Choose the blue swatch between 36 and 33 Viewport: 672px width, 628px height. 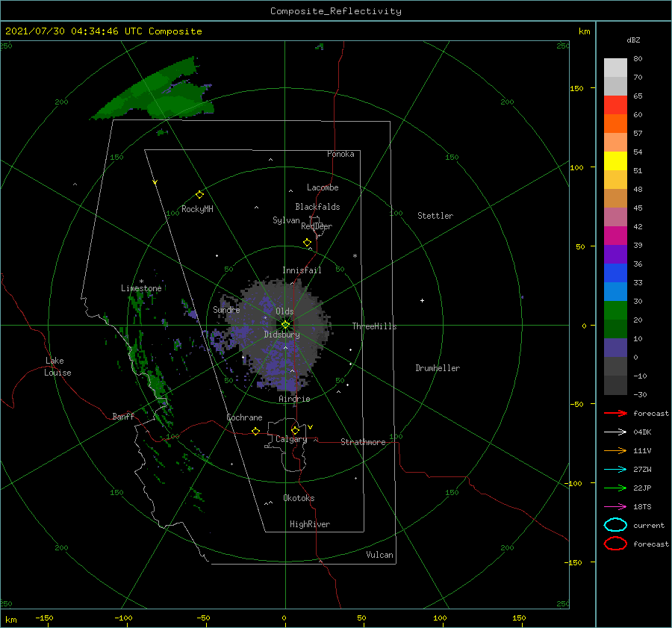click(x=615, y=273)
